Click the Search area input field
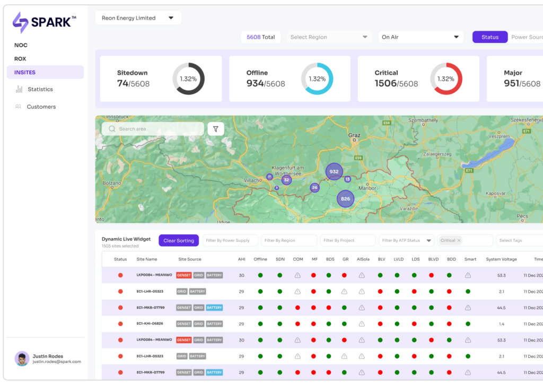The image size is (543, 392). [x=158, y=129]
